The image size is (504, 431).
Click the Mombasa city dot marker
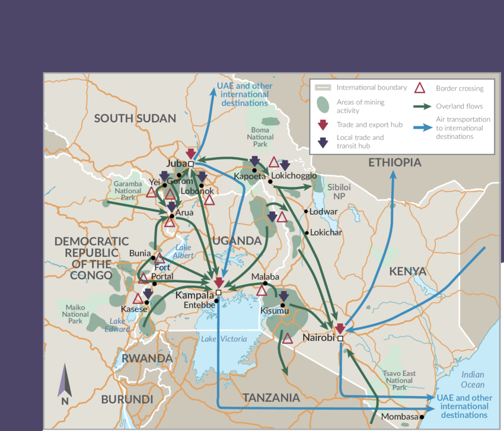coord(422,417)
